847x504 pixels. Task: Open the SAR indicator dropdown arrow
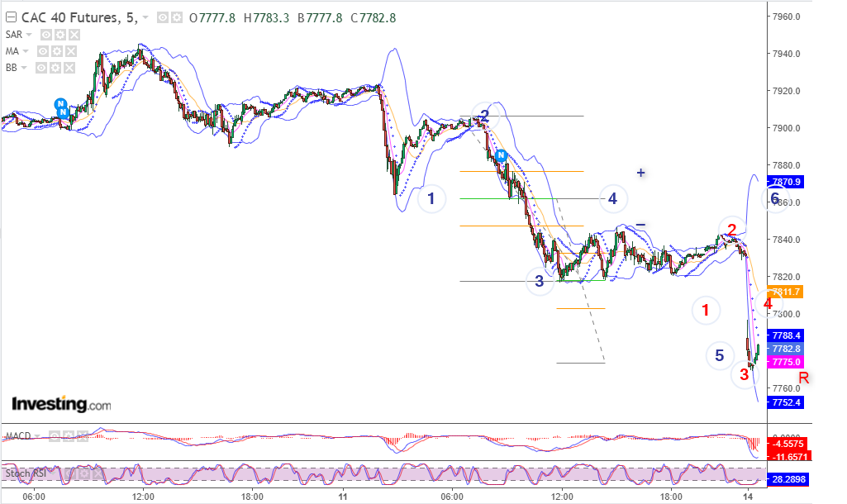point(29,35)
